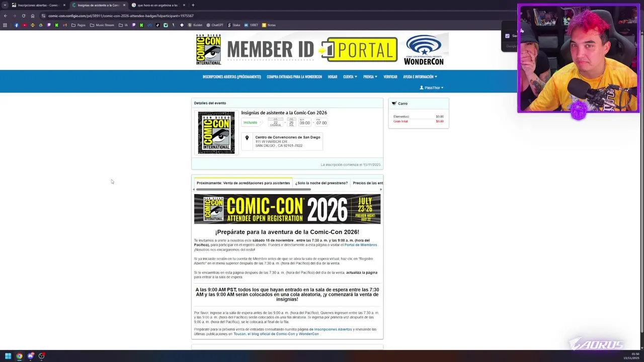644x362 pixels.
Task: Switch to the Inscripciones abiertas browser tab
Action: pyautogui.click(x=38, y=5)
